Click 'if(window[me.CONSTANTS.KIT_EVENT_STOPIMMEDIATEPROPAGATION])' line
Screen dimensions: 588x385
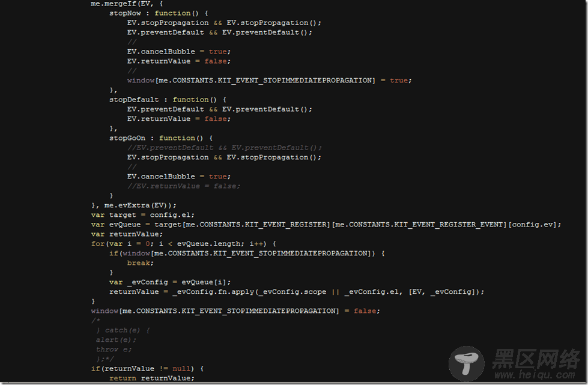coord(247,253)
